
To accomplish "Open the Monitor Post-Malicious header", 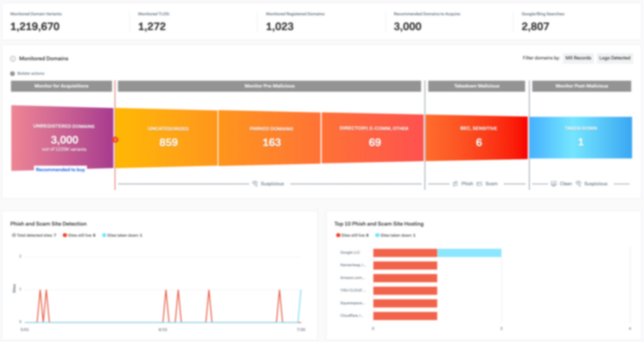I will [x=582, y=86].
